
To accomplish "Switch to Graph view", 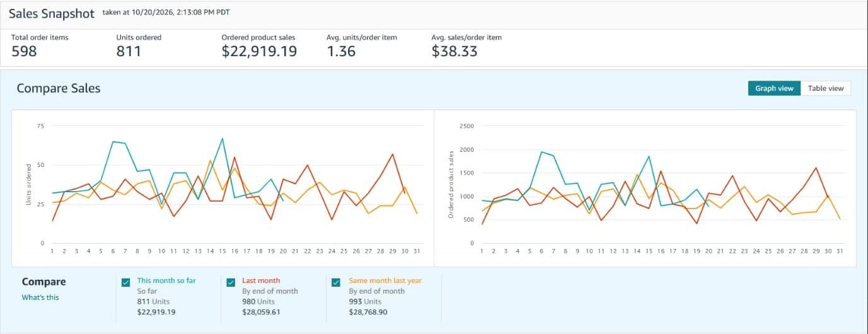I will point(774,88).
